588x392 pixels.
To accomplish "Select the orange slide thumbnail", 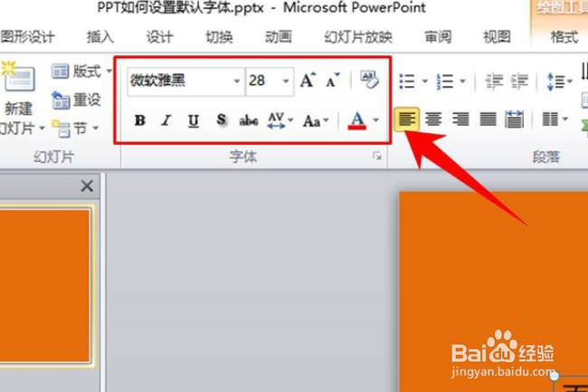I will [x=45, y=286].
